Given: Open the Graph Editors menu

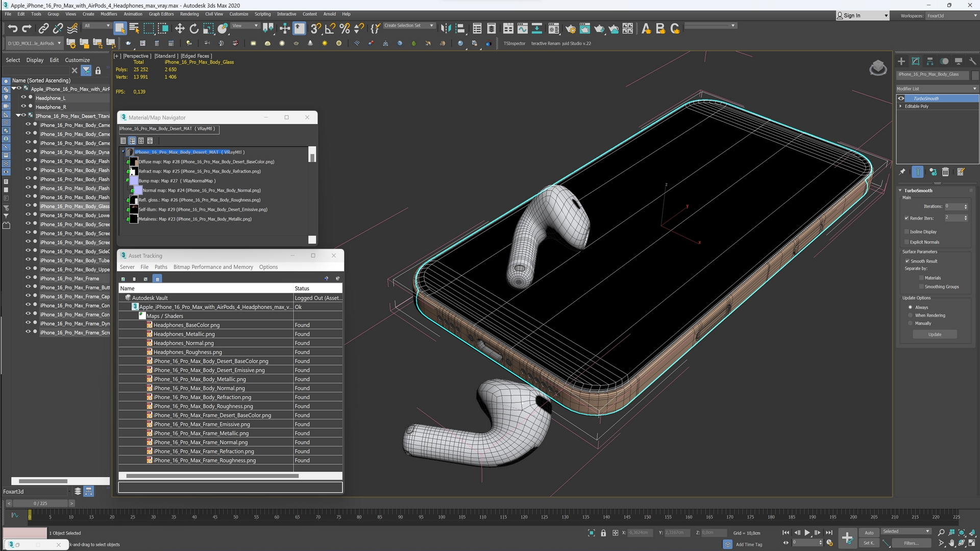Looking at the screenshot, I should pos(161,14).
